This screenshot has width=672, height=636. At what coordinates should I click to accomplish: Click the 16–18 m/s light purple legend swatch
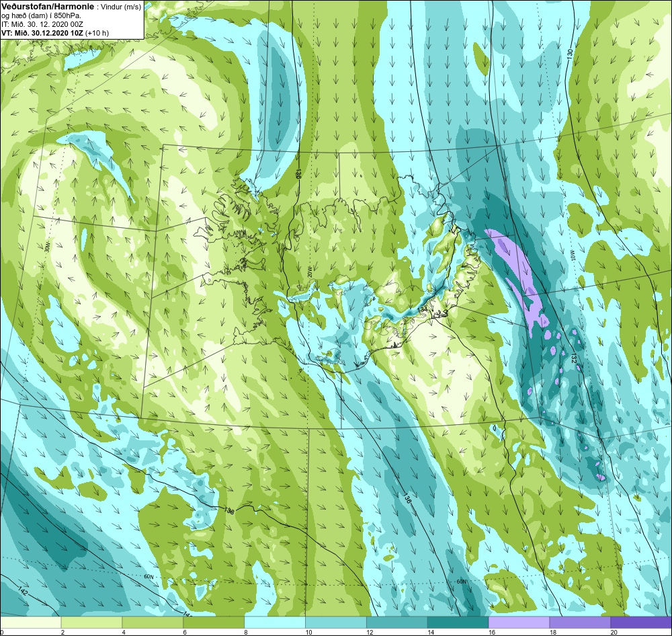[x=519, y=622]
